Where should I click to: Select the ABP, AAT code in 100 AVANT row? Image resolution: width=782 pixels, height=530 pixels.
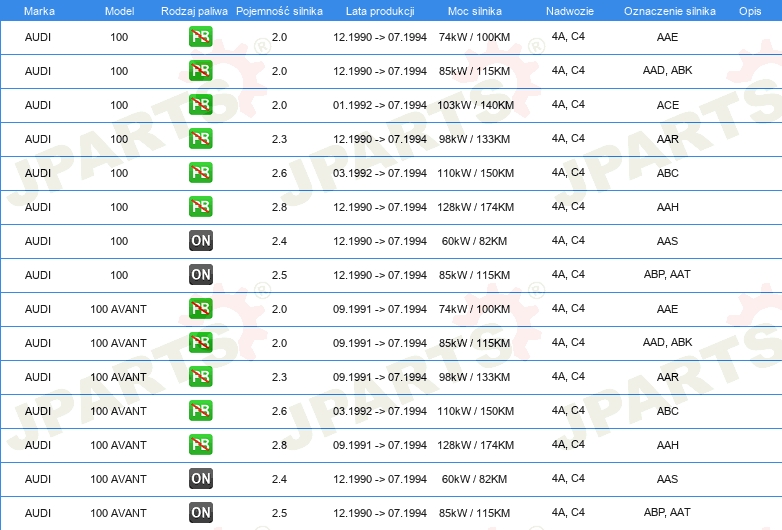coord(667,512)
